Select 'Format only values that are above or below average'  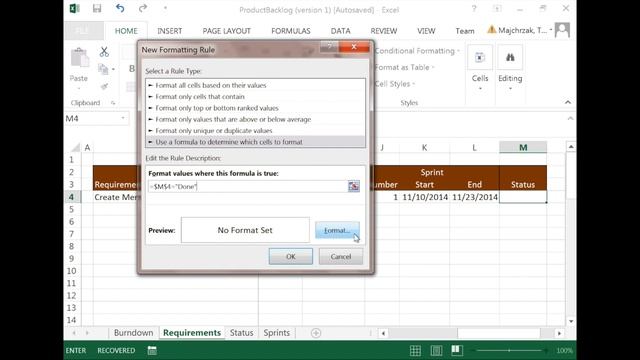click(256, 119)
